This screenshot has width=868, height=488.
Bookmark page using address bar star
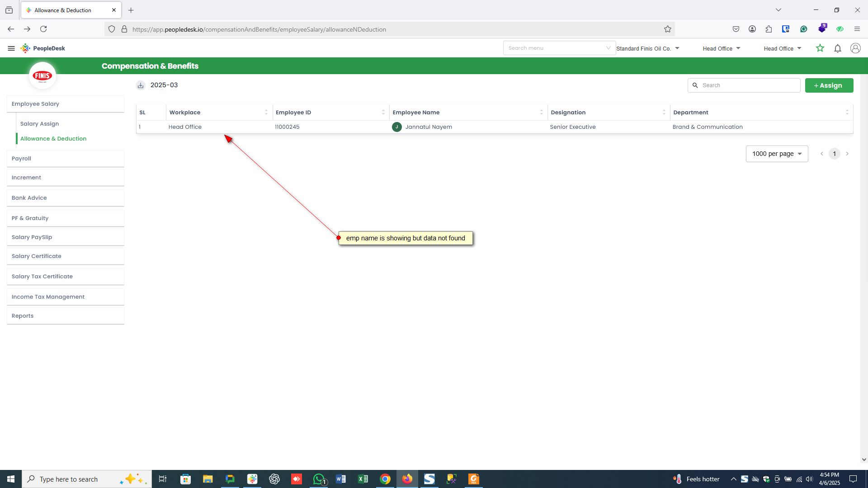click(667, 29)
